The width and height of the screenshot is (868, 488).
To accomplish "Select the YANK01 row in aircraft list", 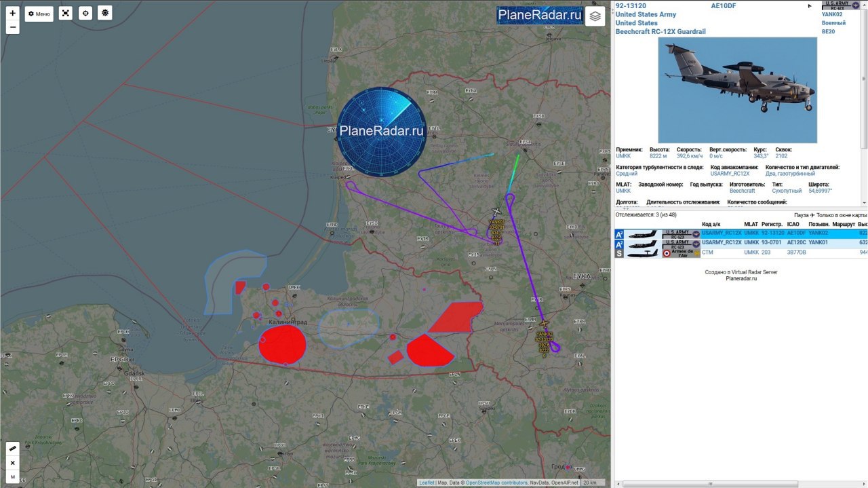I will point(741,243).
